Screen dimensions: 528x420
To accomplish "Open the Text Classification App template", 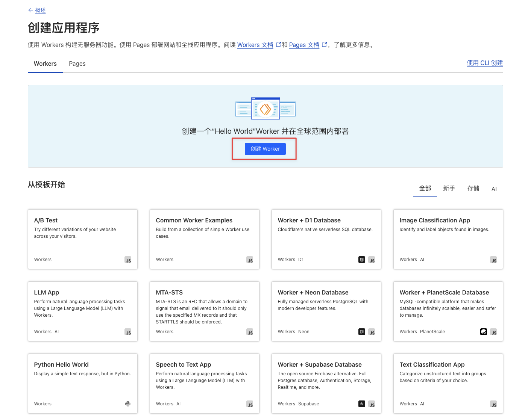I will tap(448, 383).
